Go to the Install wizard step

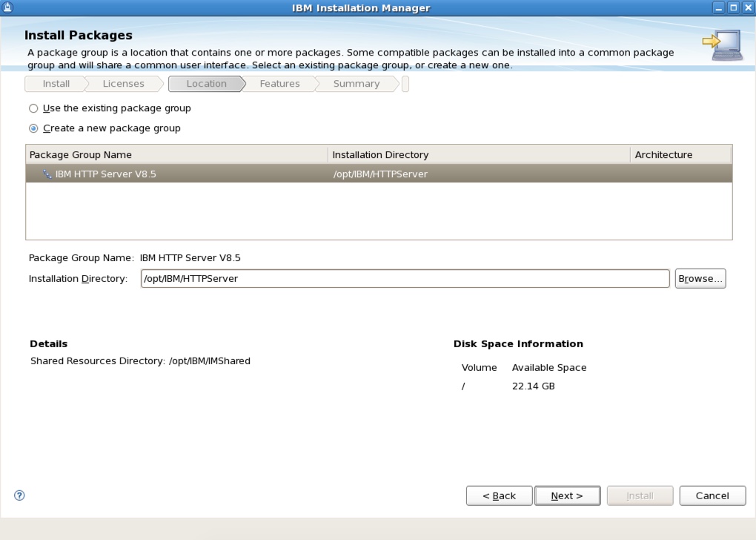coord(56,84)
